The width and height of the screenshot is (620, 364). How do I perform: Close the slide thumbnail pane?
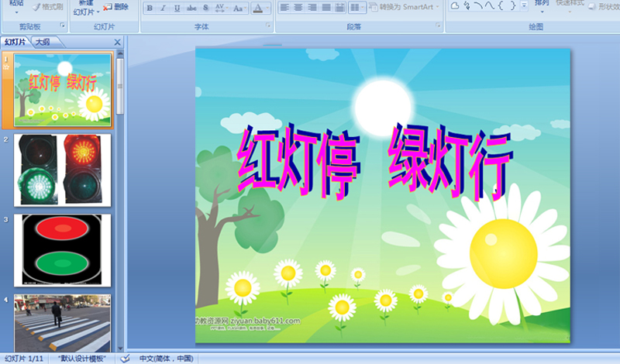117,42
